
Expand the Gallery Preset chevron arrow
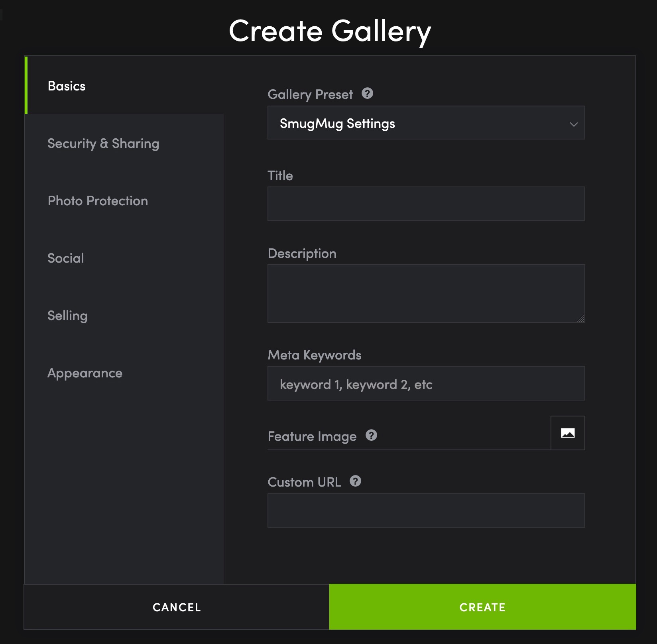click(573, 124)
